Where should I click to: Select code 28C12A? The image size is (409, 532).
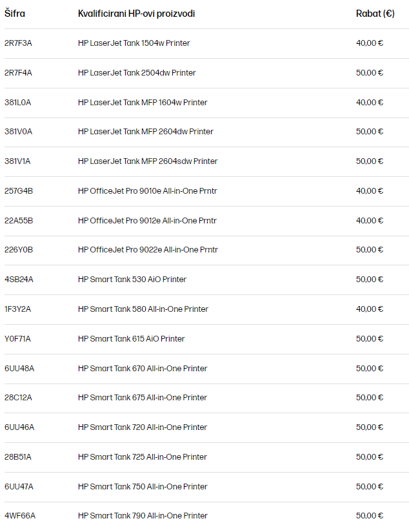(18, 398)
